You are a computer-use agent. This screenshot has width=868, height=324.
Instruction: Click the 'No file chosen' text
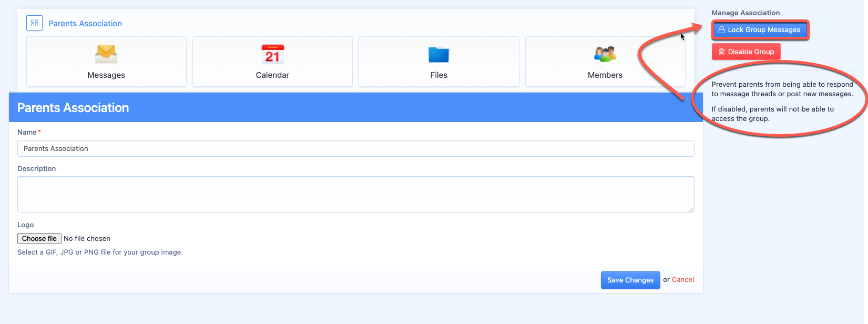pyautogui.click(x=87, y=239)
